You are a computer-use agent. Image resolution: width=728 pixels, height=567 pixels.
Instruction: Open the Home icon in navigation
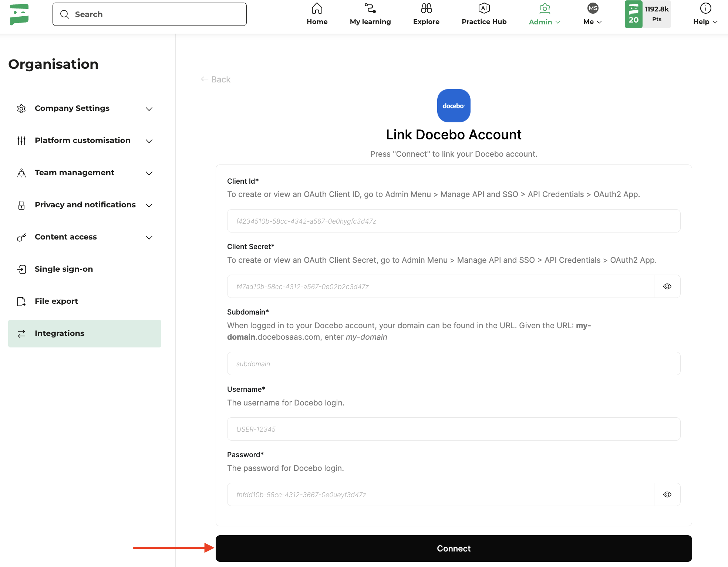[x=317, y=8]
